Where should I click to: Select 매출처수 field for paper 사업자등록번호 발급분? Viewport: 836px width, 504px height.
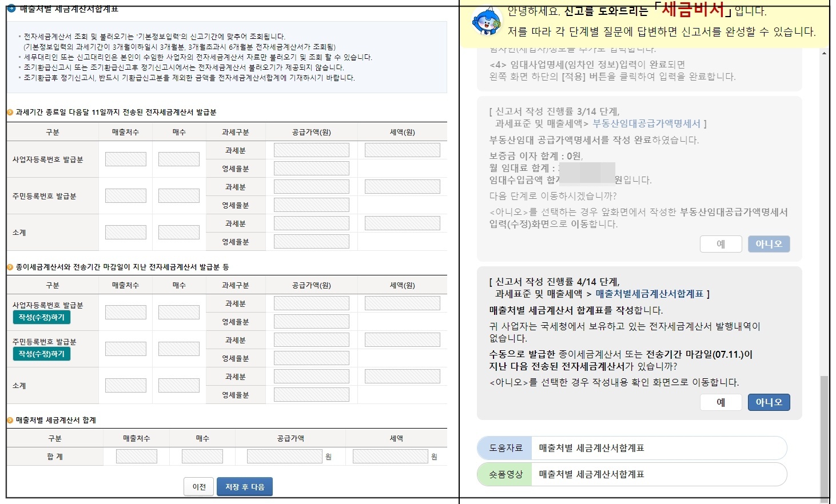(x=126, y=312)
